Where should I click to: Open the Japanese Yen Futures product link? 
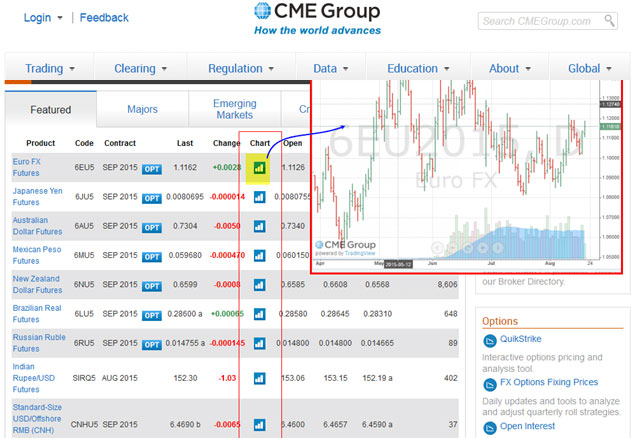[37, 196]
